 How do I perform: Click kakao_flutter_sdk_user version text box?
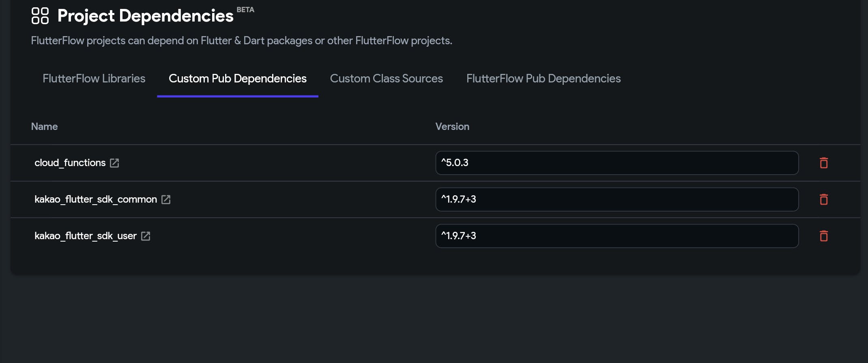point(617,236)
